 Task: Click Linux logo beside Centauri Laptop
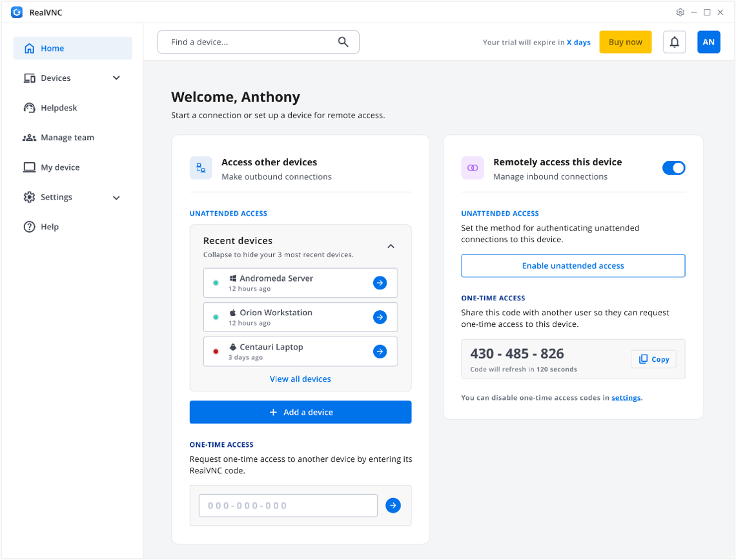[x=233, y=347]
